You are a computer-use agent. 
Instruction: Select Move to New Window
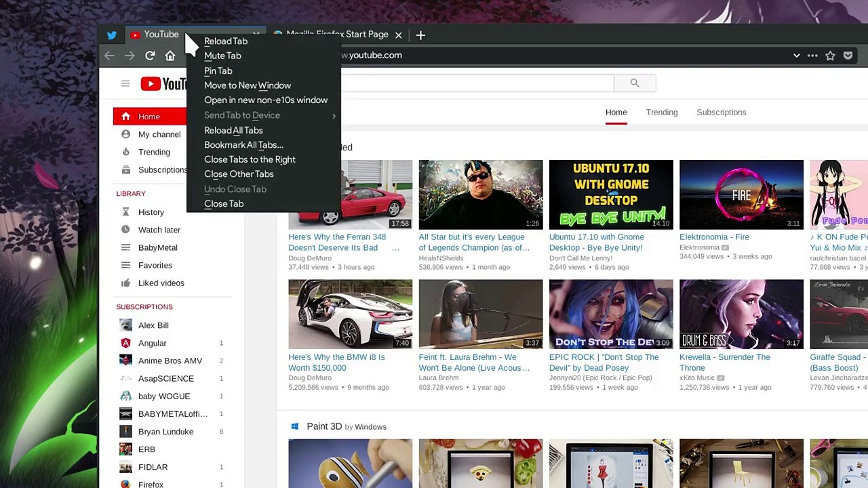pos(263,85)
